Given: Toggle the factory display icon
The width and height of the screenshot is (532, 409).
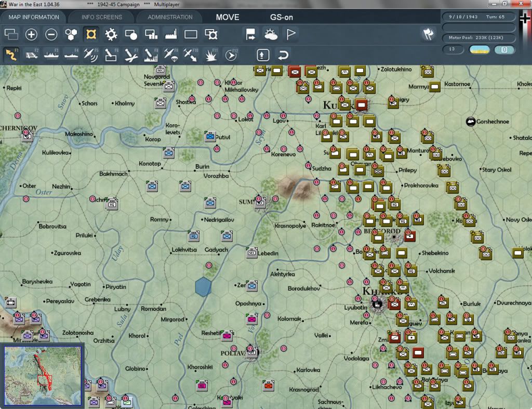Looking at the screenshot, I should [x=171, y=34].
